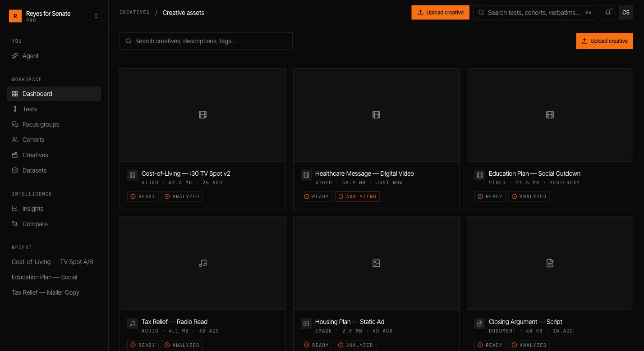Open recent Tax Relief — Mailer Copy
This screenshot has width=644, height=351.
point(46,292)
